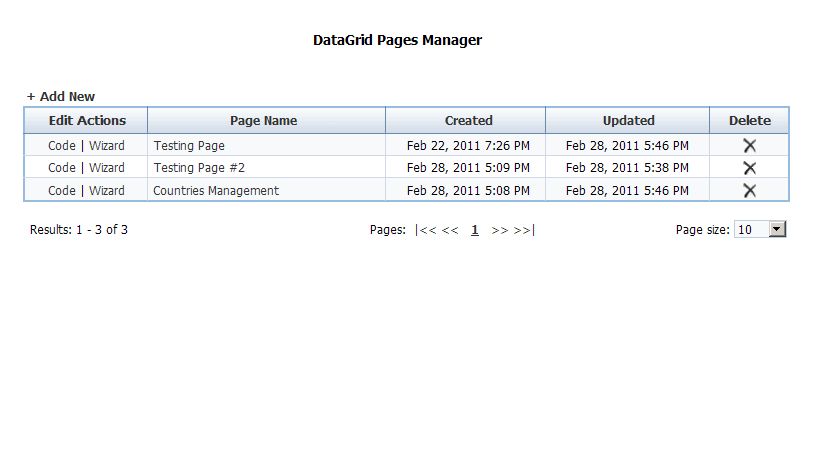815x450 pixels.
Task: Go to first page of results
Action: (x=425, y=230)
